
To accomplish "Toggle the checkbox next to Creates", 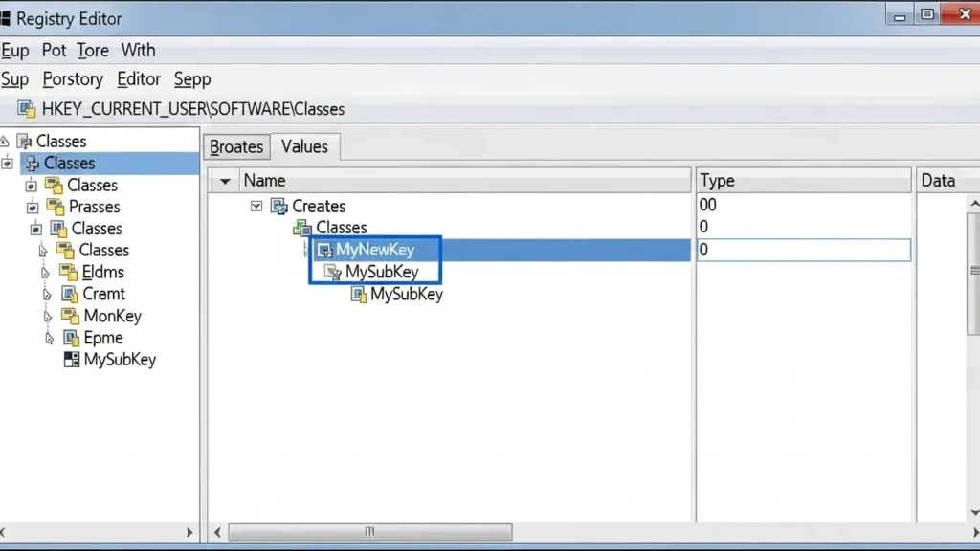I will click(x=256, y=206).
